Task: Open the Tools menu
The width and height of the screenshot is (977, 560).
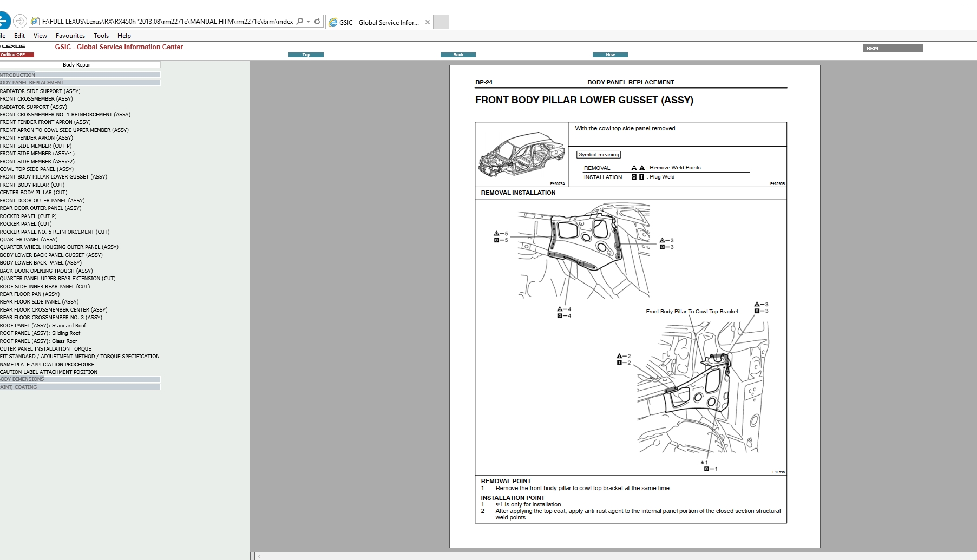Action: pyautogui.click(x=101, y=36)
